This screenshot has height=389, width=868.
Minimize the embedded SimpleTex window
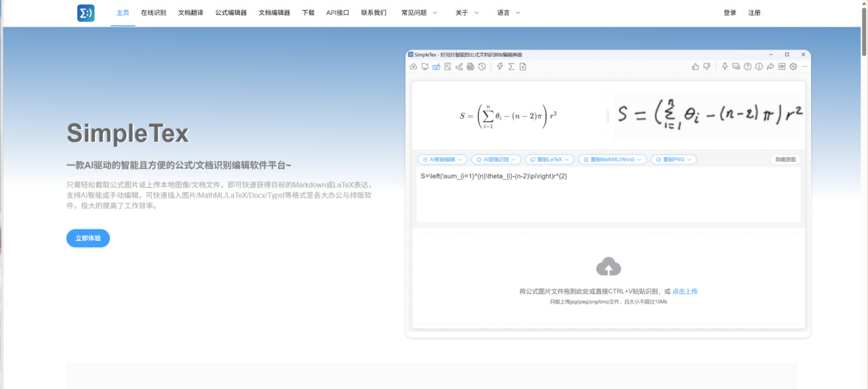click(x=770, y=54)
